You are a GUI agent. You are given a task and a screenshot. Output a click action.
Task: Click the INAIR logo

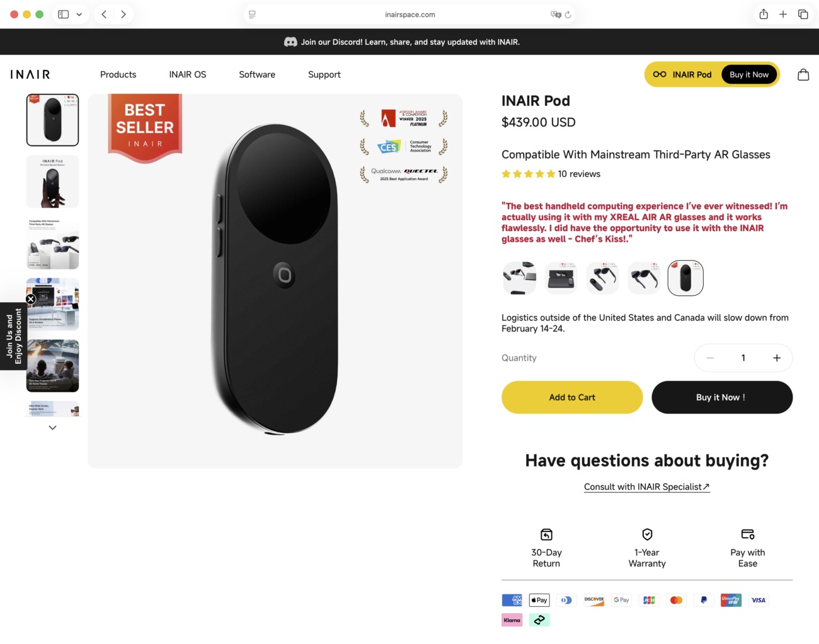coord(30,74)
